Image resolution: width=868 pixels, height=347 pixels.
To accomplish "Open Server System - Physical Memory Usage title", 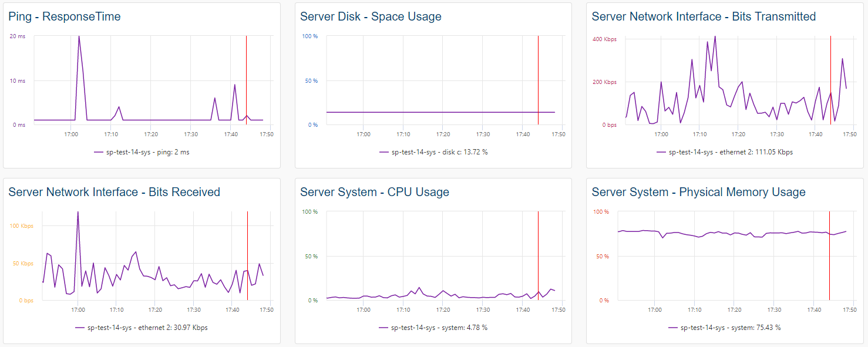I will pyautogui.click(x=698, y=193).
